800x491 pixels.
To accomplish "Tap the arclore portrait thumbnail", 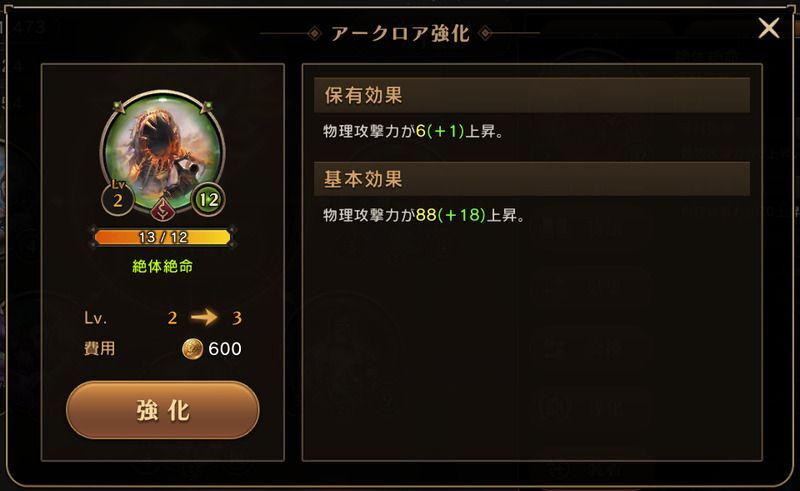I will point(163,153).
